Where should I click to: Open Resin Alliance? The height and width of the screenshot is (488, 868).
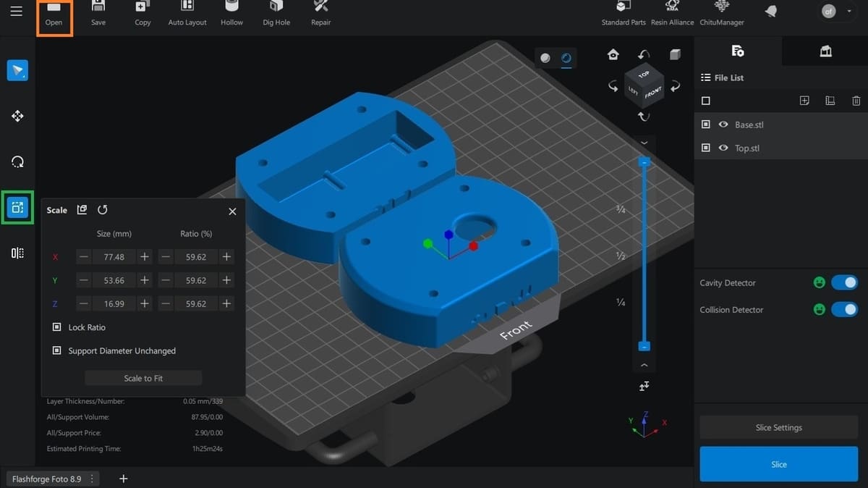pyautogui.click(x=672, y=14)
